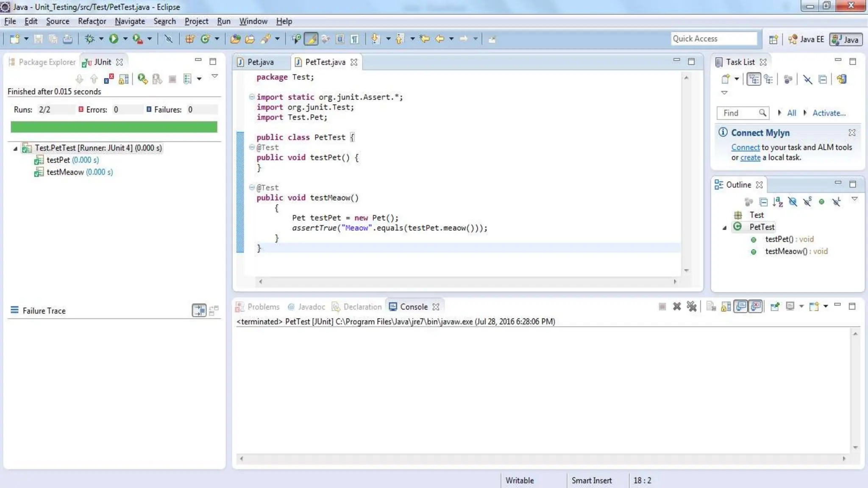
Task: Click the Debug bug icon
Action: click(x=89, y=39)
